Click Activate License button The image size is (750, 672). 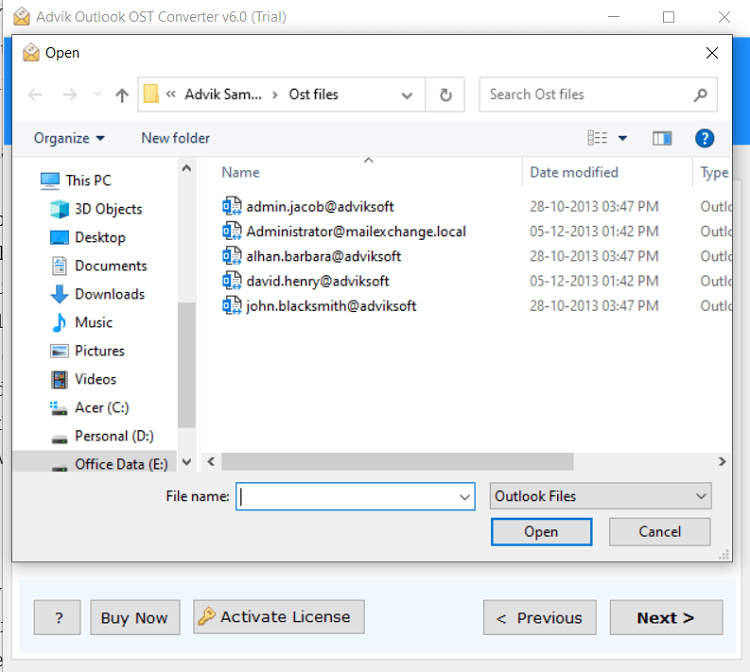tap(279, 617)
